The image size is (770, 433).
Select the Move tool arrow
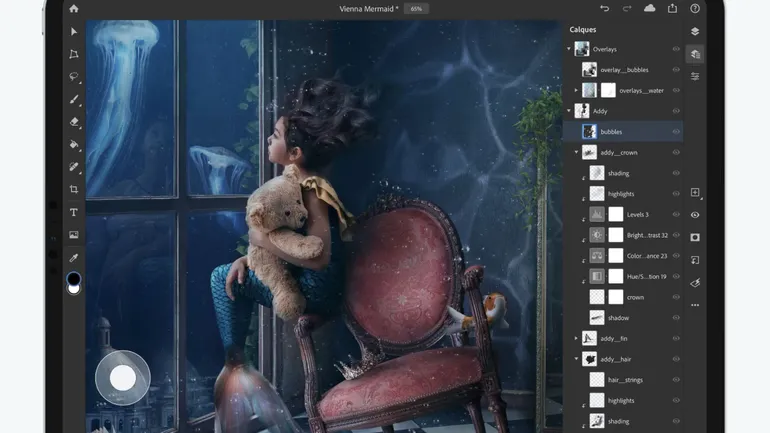74,31
